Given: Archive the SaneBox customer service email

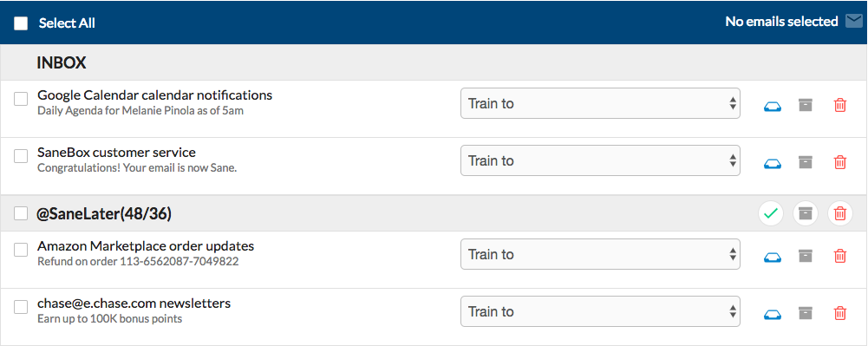Looking at the screenshot, I should (806, 161).
